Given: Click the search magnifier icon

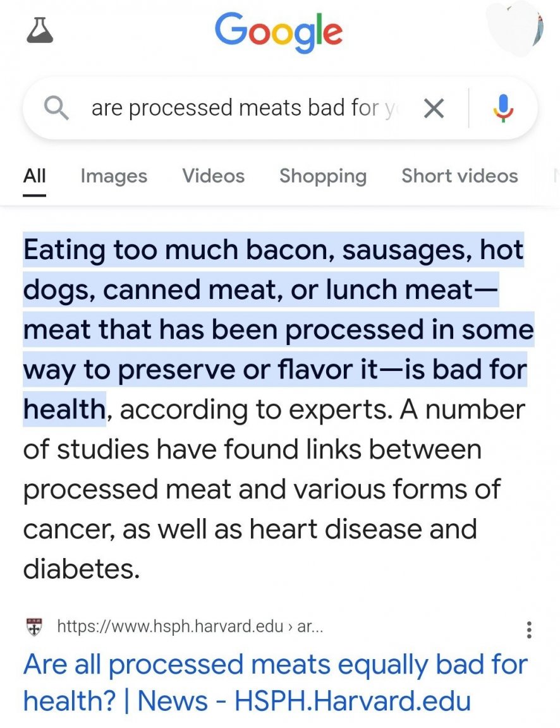Looking at the screenshot, I should pyautogui.click(x=57, y=109).
